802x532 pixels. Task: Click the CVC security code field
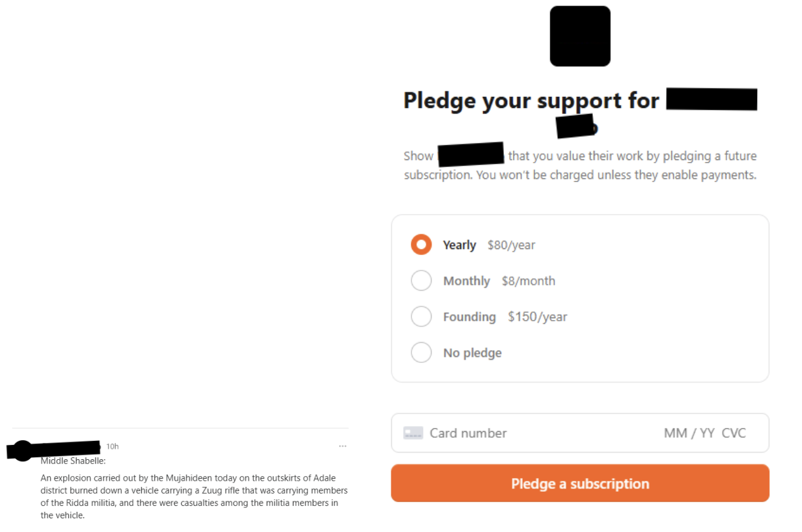734,433
